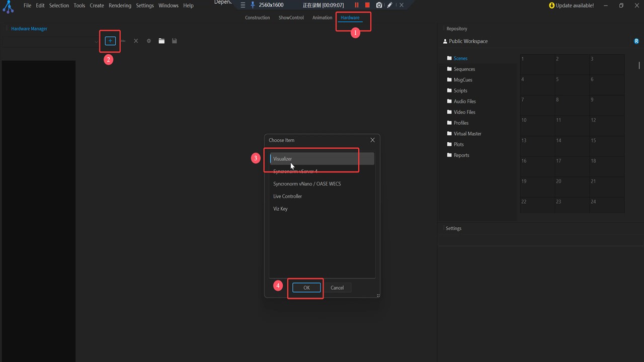The image size is (644, 362).
Task: Pause the screen recording
Action: [357, 5]
